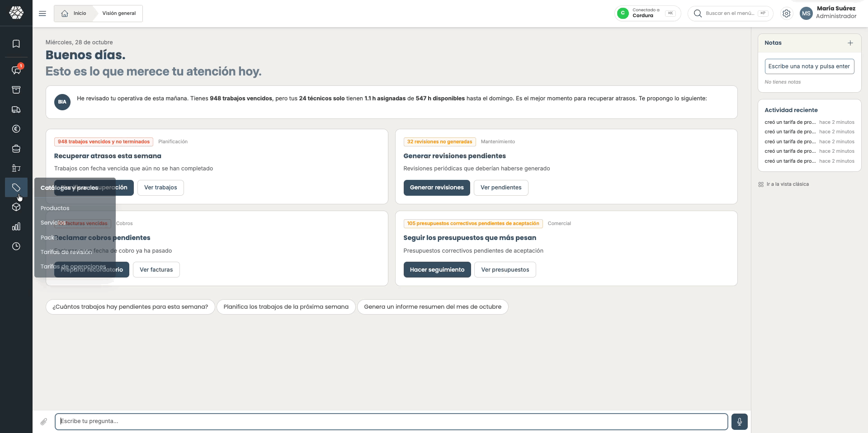Open the chat icon with notification badge
Screen dimensions: 868x433
(16, 70)
